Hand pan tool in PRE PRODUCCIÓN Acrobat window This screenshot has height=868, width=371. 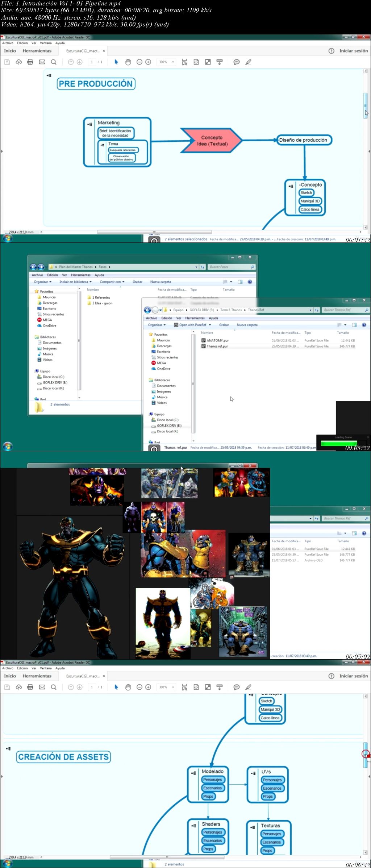coord(128,62)
